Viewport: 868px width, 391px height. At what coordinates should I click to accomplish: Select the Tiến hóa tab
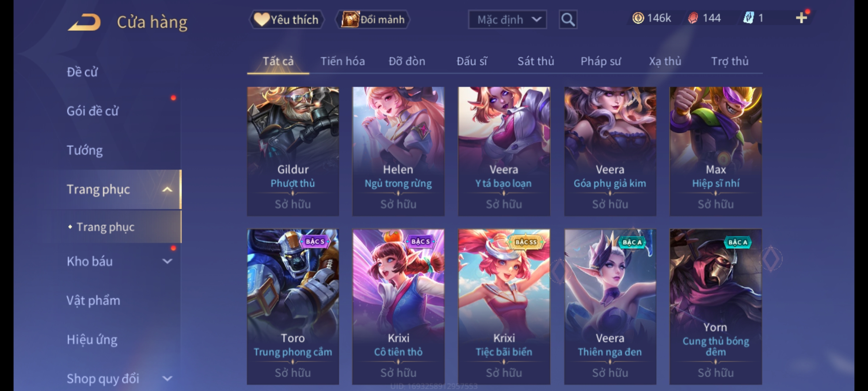tap(342, 61)
